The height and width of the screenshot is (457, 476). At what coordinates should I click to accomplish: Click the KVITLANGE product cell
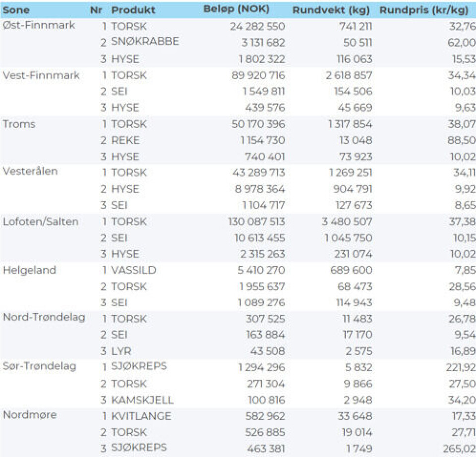click(x=141, y=416)
